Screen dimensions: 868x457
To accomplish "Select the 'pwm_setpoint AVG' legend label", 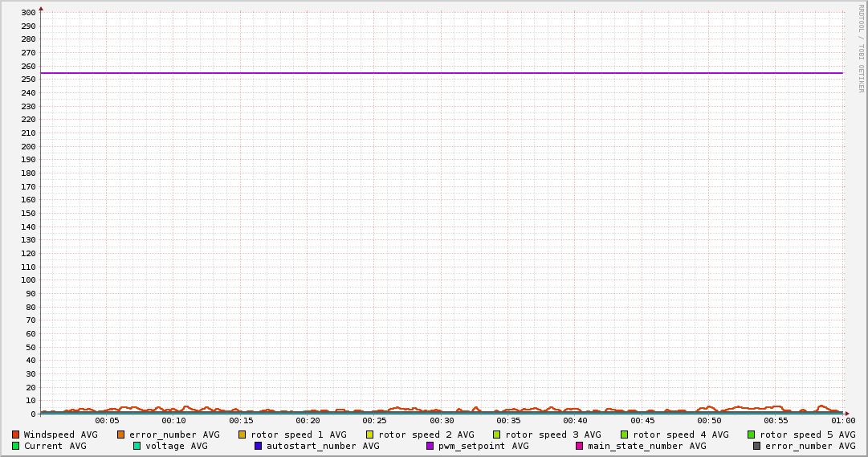I will tap(483, 446).
